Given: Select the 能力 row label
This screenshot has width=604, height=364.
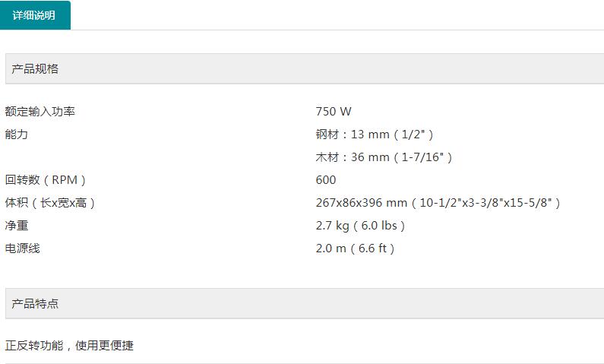Looking at the screenshot, I should click(17, 135).
